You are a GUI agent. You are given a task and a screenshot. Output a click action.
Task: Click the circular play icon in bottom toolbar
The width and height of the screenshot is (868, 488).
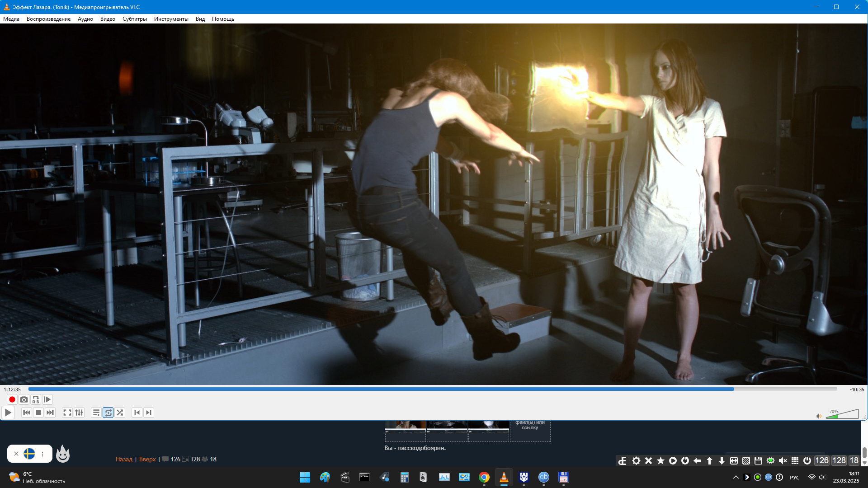(x=673, y=460)
